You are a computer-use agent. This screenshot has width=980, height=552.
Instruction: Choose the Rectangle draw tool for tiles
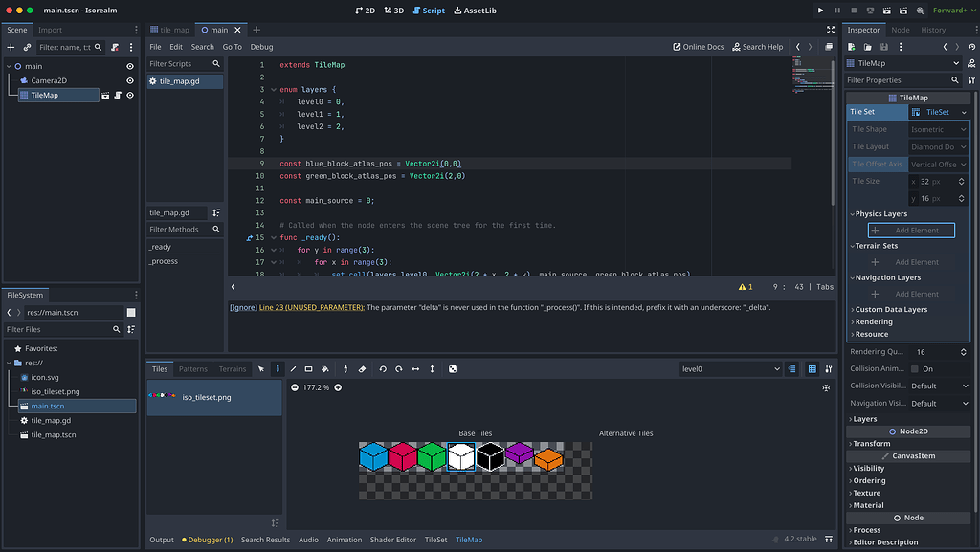308,368
